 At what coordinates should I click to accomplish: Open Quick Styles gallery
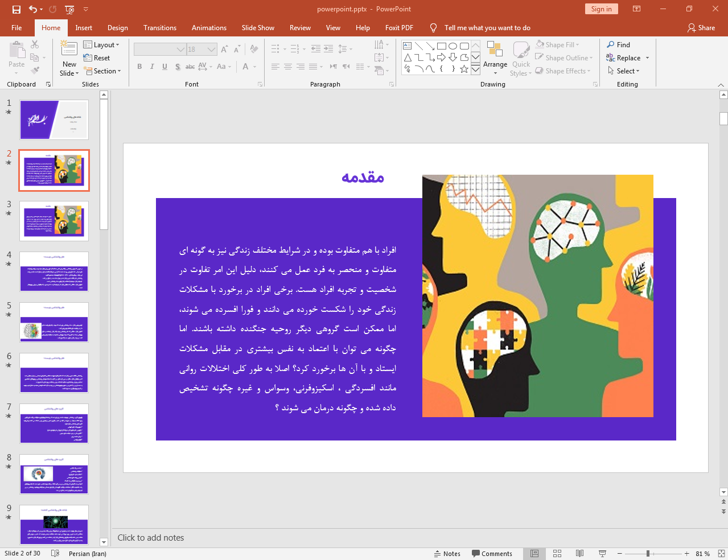coord(521,59)
